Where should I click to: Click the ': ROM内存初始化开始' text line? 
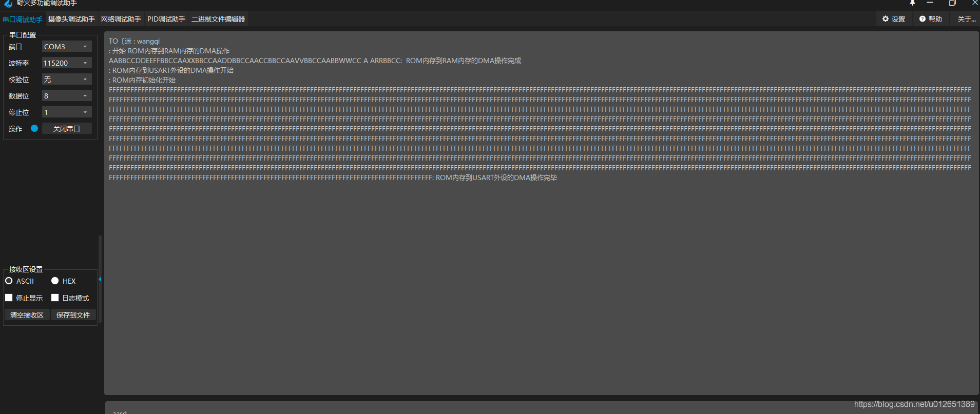click(x=142, y=80)
